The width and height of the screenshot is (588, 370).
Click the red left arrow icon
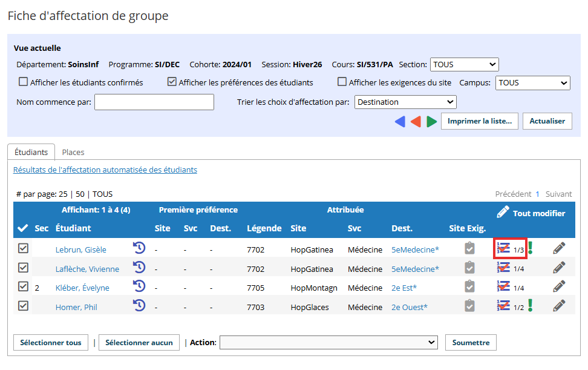point(416,122)
